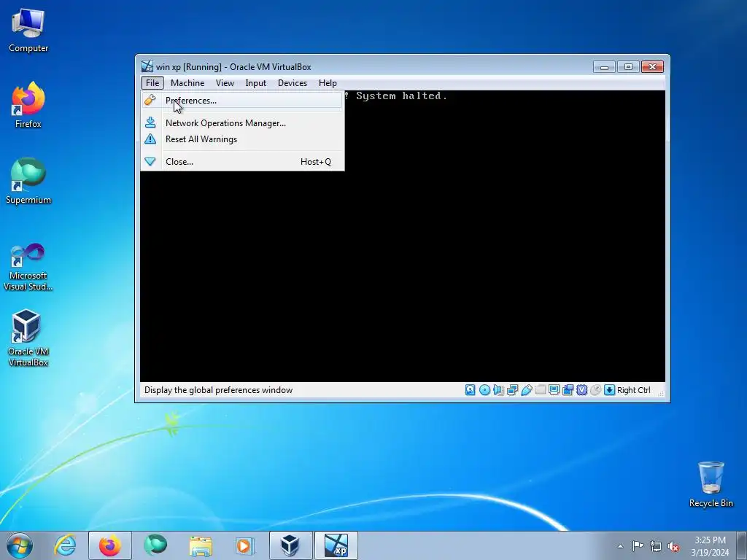Click the recording status icon
Image resolution: width=747 pixels, height=560 pixels.
point(568,390)
